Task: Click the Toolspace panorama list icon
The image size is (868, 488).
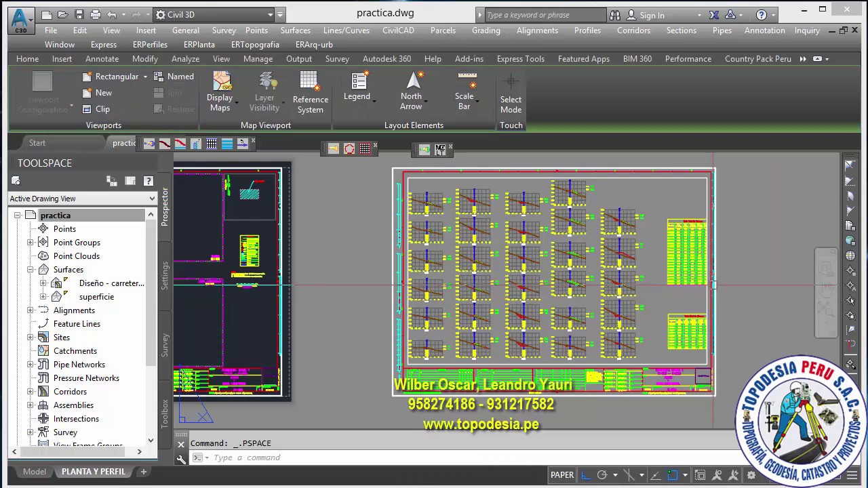Action: (130, 181)
